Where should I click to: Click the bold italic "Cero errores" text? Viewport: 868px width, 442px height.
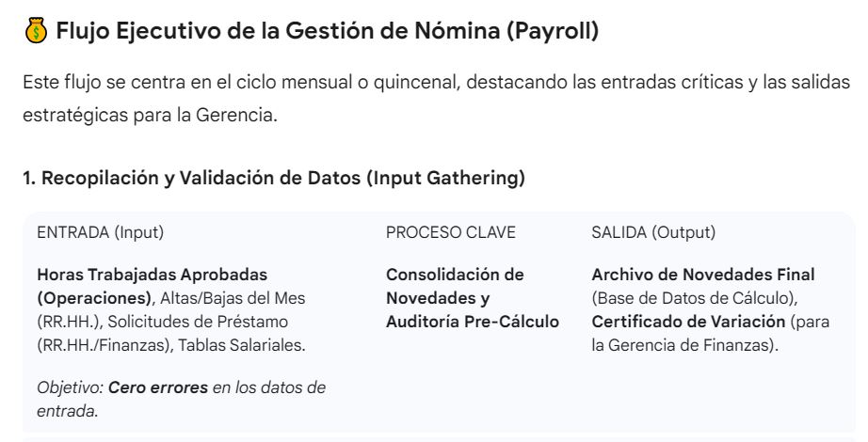(158, 387)
